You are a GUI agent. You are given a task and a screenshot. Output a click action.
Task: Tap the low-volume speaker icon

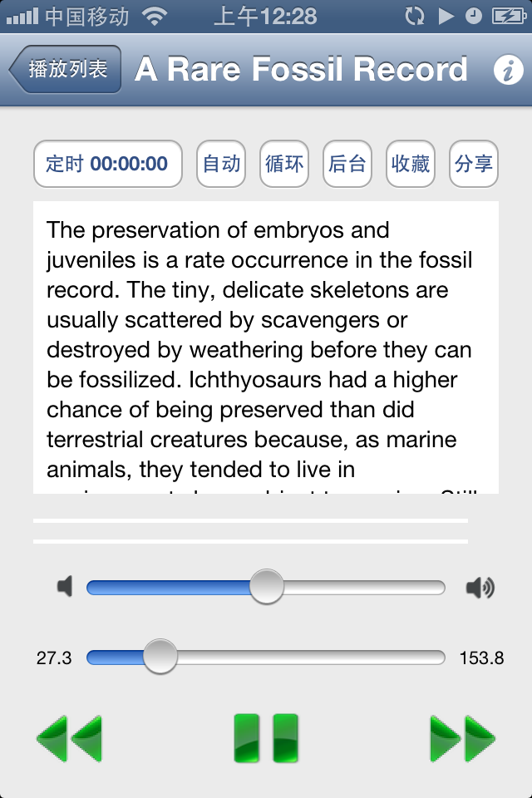(65, 588)
